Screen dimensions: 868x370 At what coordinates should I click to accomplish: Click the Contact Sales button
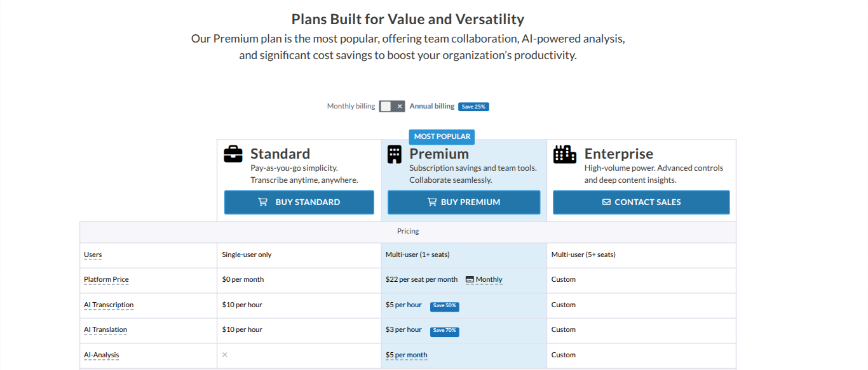[x=641, y=202]
